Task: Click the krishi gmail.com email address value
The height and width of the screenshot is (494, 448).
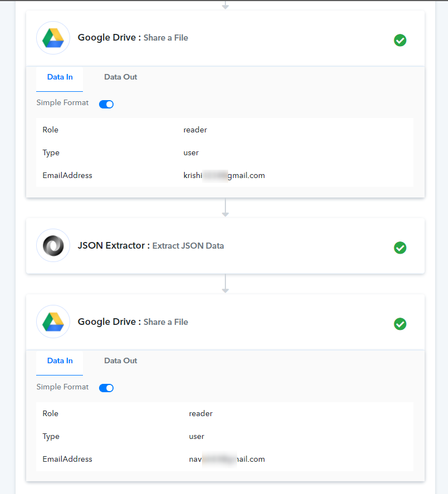Action: 224,175
